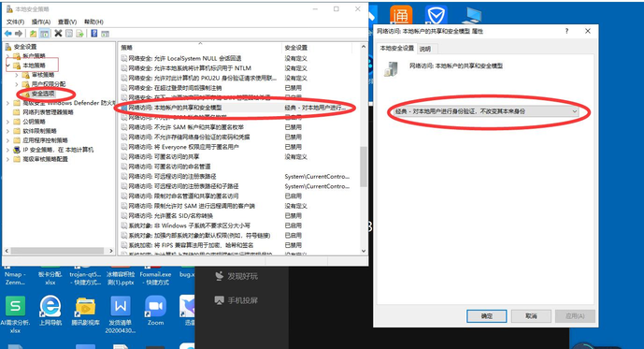Click the 板卡分配.xlsx desktop file label

pos(50,278)
